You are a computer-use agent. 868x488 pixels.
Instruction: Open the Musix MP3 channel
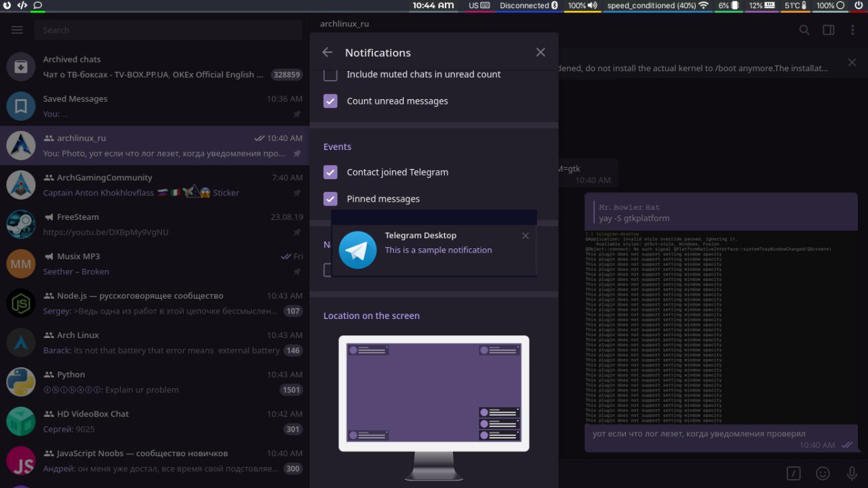click(x=155, y=264)
